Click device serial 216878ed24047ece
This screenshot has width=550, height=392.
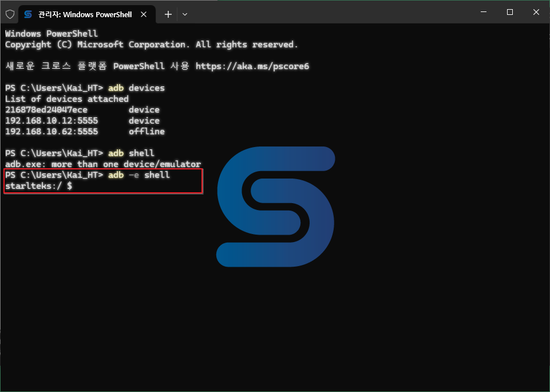pos(46,110)
